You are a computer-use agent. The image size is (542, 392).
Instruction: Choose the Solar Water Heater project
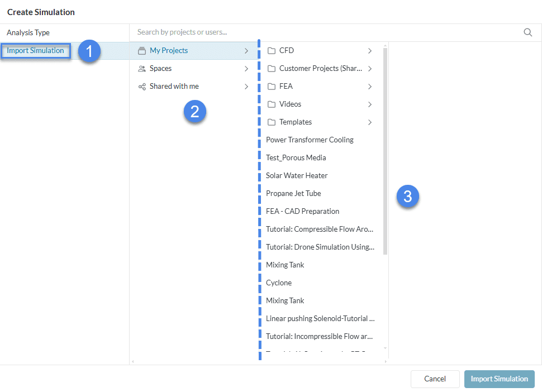297,176
